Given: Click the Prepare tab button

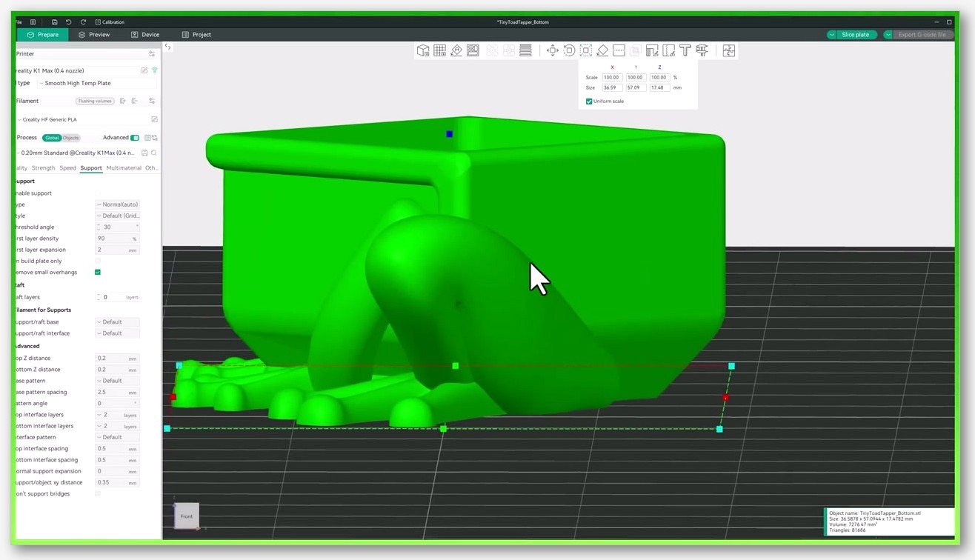Looking at the screenshot, I should coord(42,35).
